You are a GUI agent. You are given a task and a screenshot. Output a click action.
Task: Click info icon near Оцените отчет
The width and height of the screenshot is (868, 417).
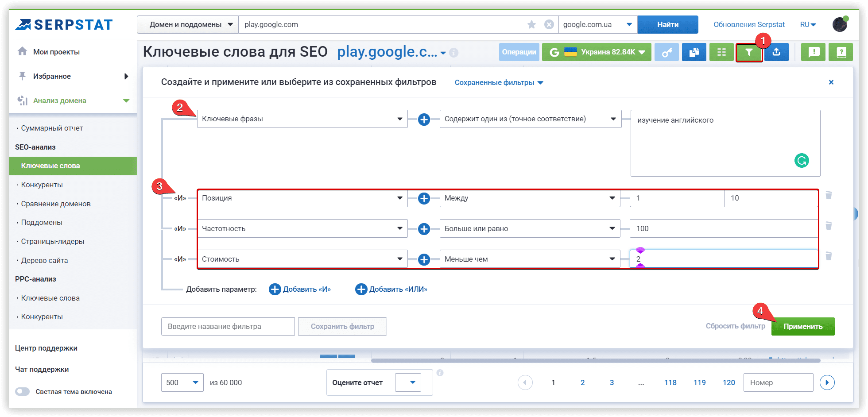coord(440,373)
